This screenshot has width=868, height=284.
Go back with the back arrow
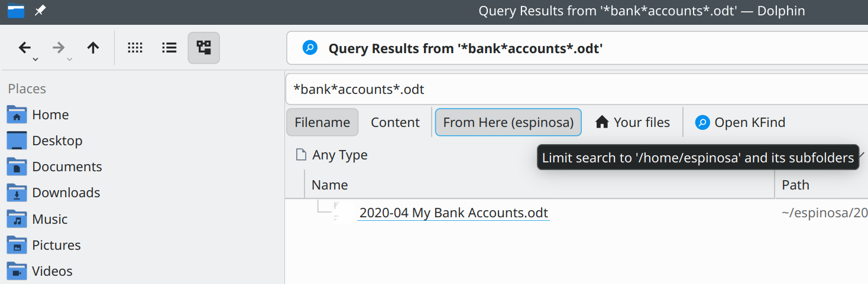point(24,48)
